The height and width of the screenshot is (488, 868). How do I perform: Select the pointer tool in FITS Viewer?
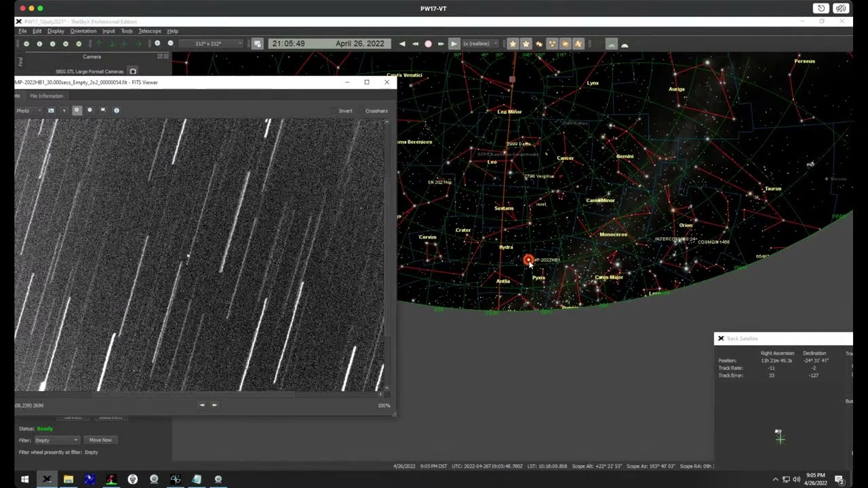tap(64, 110)
